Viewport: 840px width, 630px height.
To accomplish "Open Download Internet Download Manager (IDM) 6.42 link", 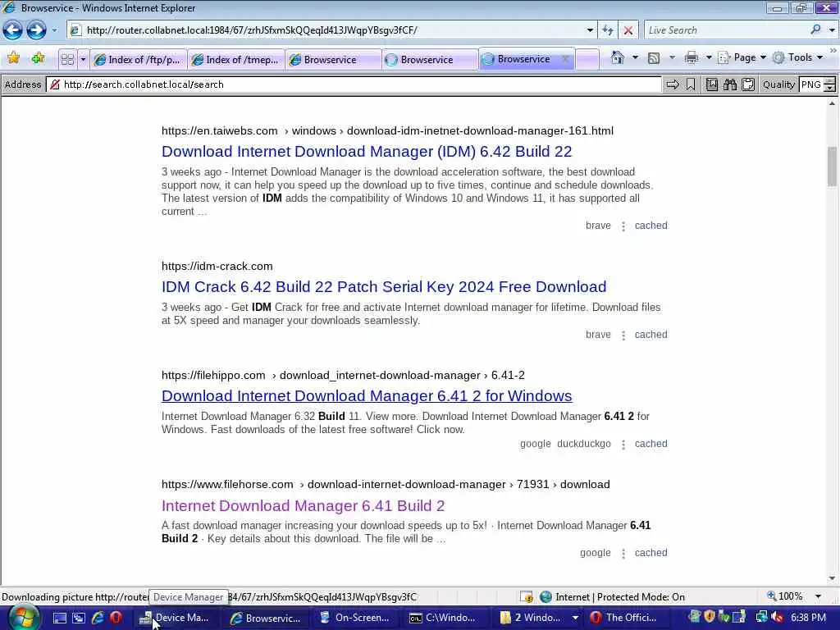I will (367, 152).
